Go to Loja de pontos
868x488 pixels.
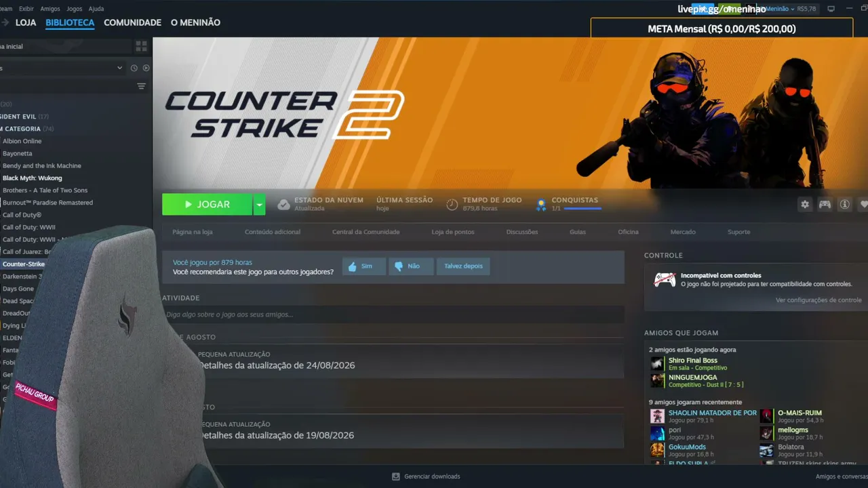pos(453,232)
